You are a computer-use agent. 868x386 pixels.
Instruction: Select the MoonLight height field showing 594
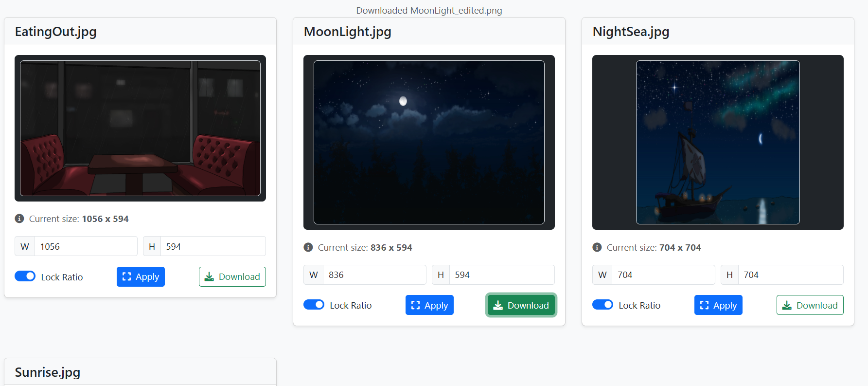[x=502, y=275]
